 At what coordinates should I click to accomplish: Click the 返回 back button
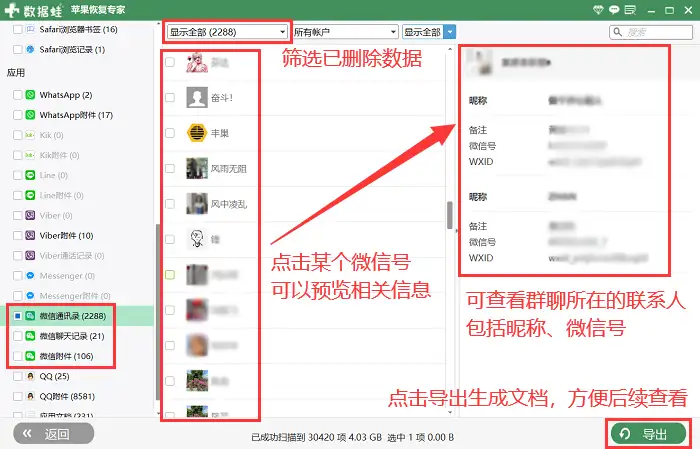54,433
